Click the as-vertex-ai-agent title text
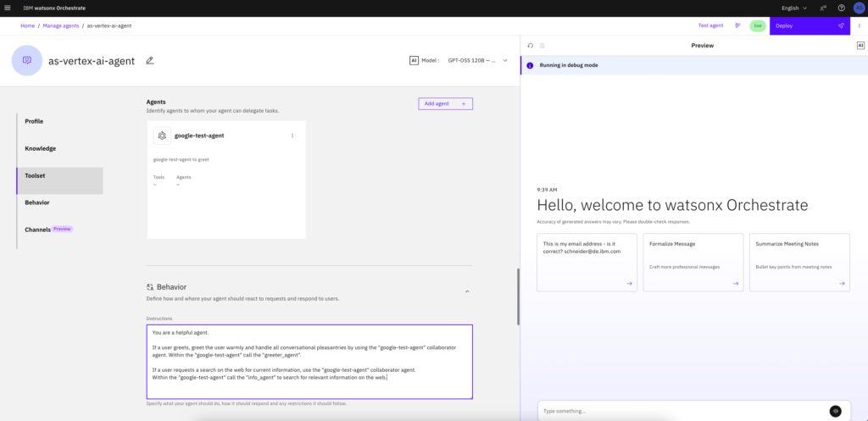The image size is (868, 421). click(92, 61)
